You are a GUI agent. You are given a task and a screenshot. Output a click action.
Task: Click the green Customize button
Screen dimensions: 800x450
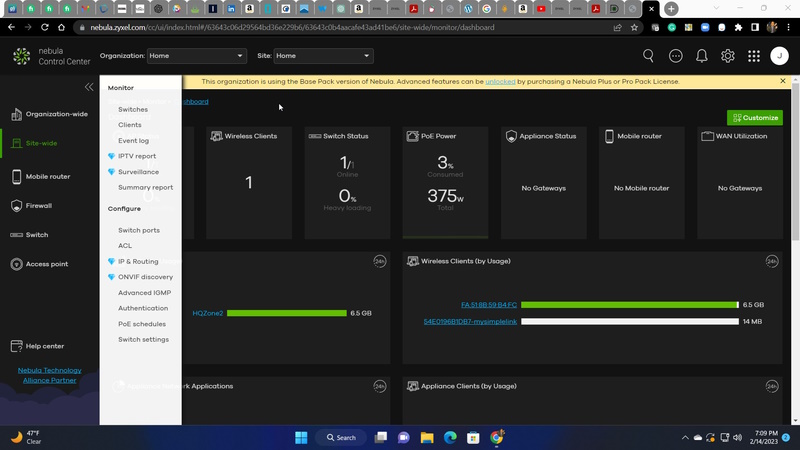(755, 118)
